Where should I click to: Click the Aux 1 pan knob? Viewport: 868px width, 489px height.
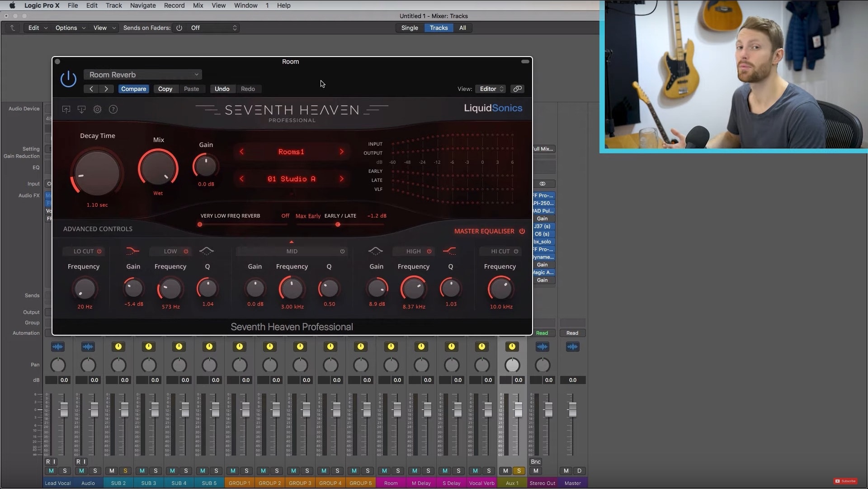pyautogui.click(x=512, y=365)
